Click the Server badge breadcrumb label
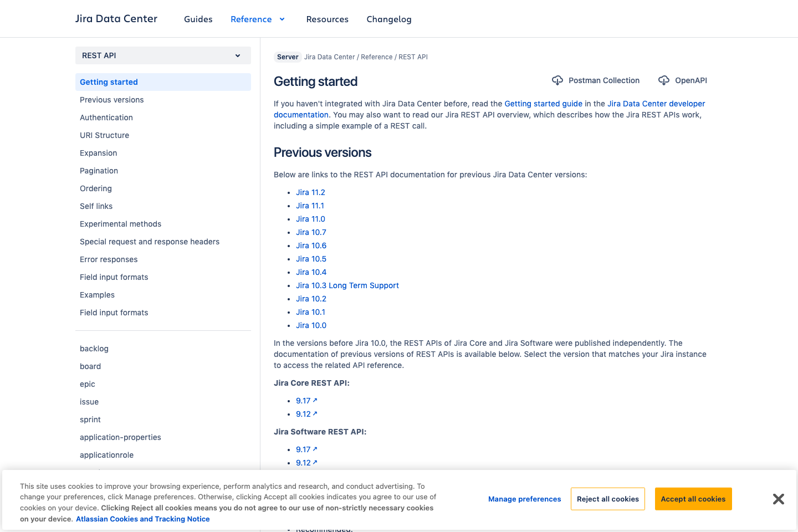This screenshot has height=532, width=798. (288, 57)
